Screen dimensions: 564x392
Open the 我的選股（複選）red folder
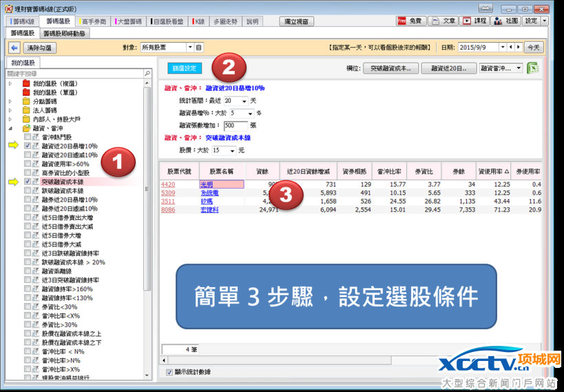(x=27, y=83)
